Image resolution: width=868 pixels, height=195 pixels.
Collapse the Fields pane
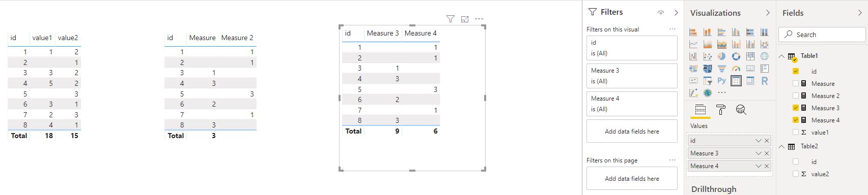pyautogui.click(x=860, y=13)
